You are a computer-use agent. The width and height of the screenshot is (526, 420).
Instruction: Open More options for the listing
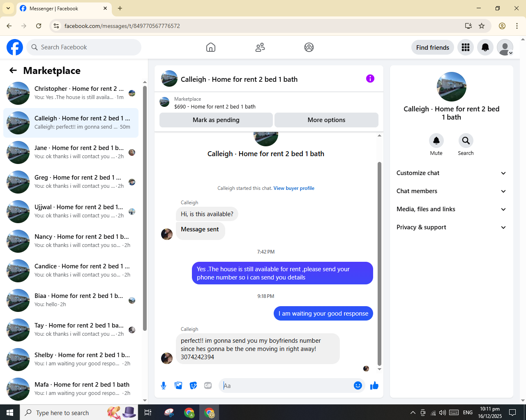coord(326,120)
